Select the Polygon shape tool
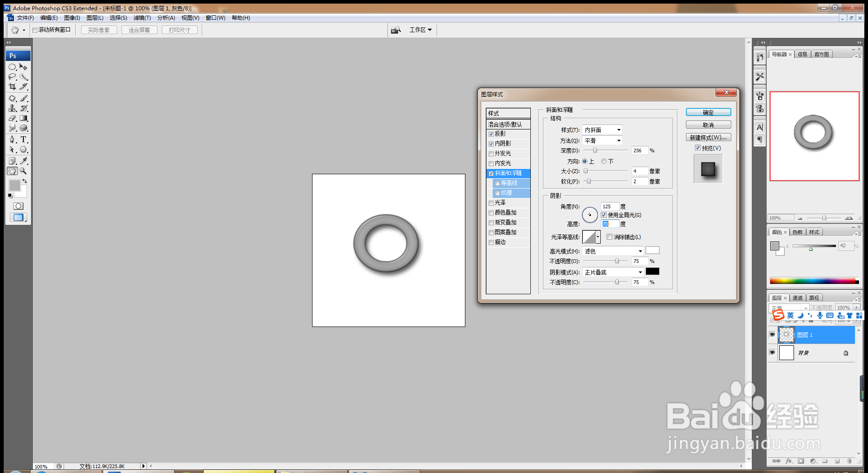The width and height of the screenshot is (868, 473). [x=24, y=150]
